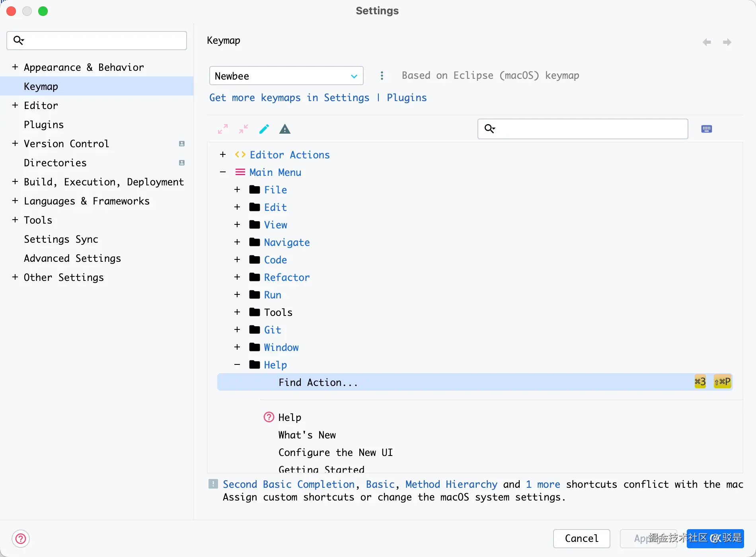Image resolution: width=756 pixels, height=557 pixels.
Task: Expand Appearance & Behavior settings section
Action: [x=15, y=67]
